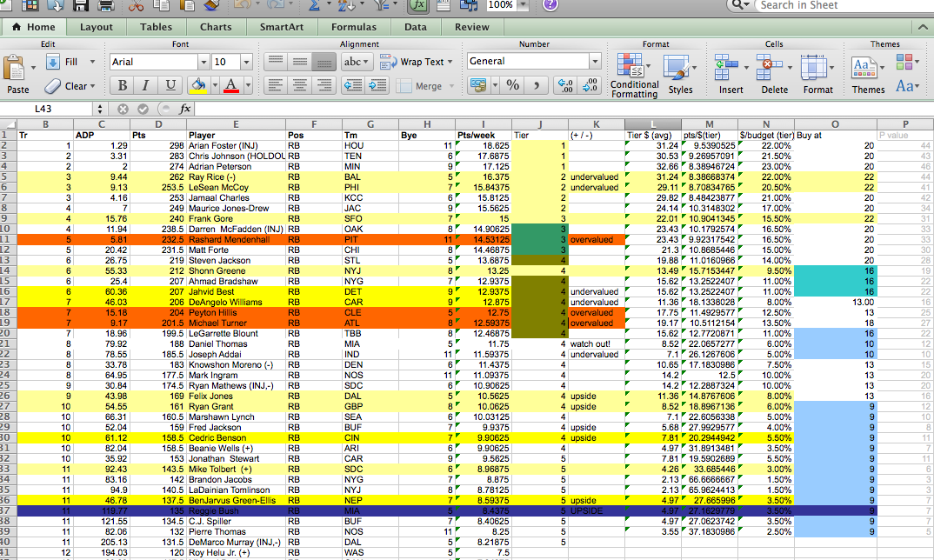The width and height of the screenshot is (934, 560).
Task: Toggle italic formatting
Action: 146,85
